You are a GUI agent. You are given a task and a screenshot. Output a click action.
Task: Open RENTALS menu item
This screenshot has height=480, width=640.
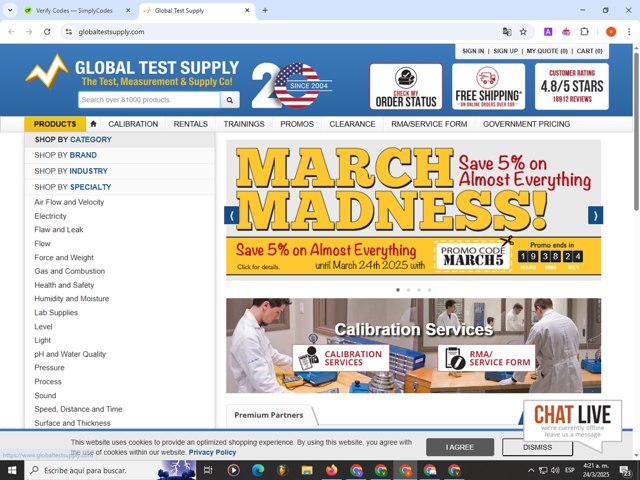(x=191, y=124)
